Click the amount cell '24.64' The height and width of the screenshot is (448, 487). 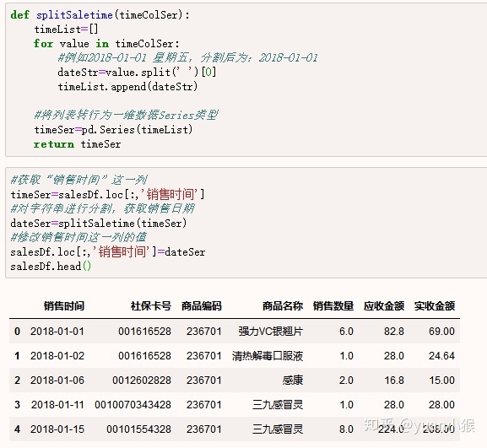pos(441,356)
